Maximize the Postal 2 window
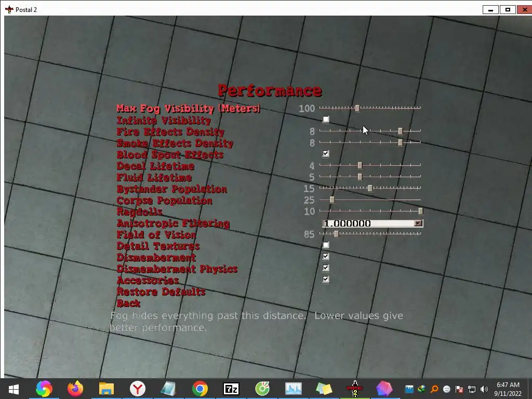Image resolution: width=532 pixels, height=399 pixels. coord(508,9)
